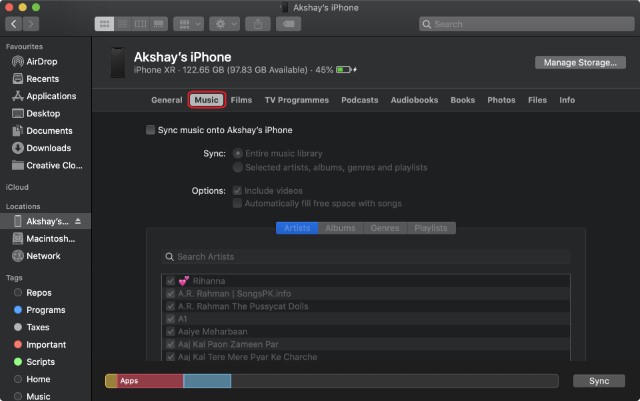Click the Edit Tags toolbar button

pyautogui.click(x=289, y=24)
